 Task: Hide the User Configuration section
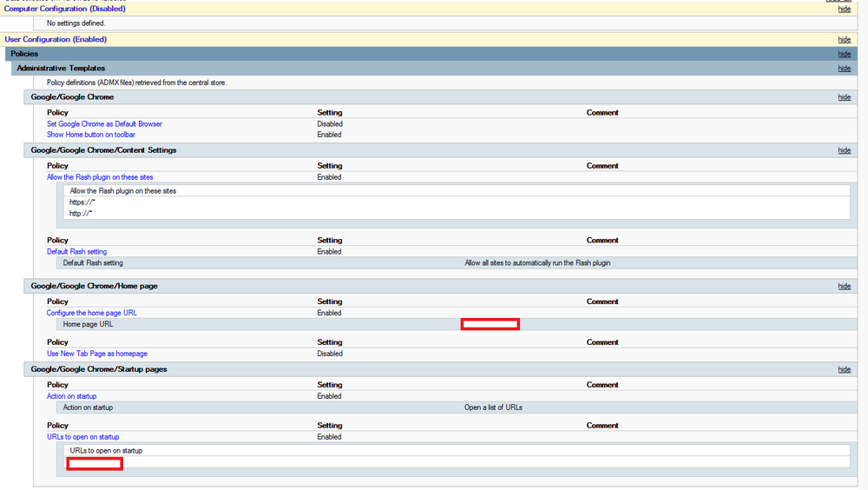click(x=845, y=39)
